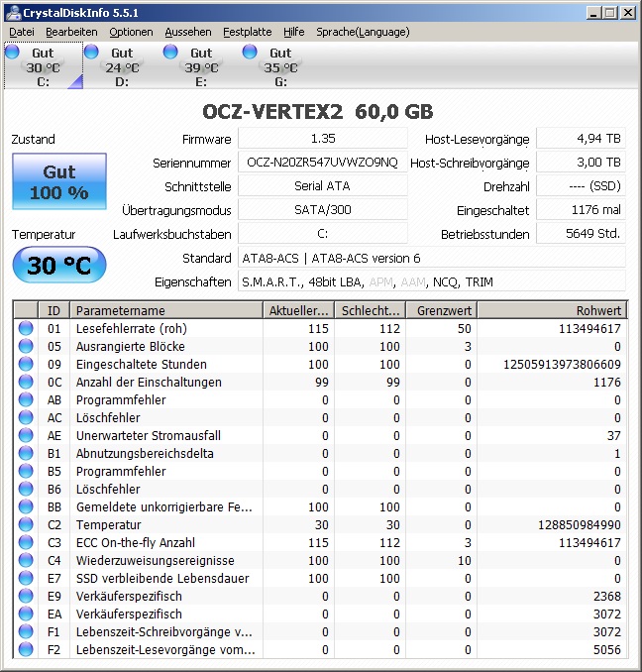Screen dimensions: 642x672
Task: Click the Gut 100 % health status button
Action: 59,181
